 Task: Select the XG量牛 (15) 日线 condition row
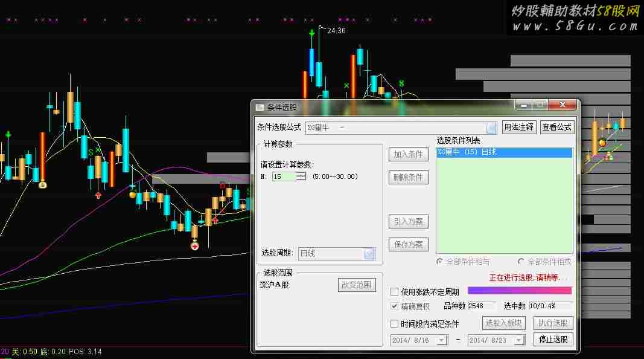505,152
